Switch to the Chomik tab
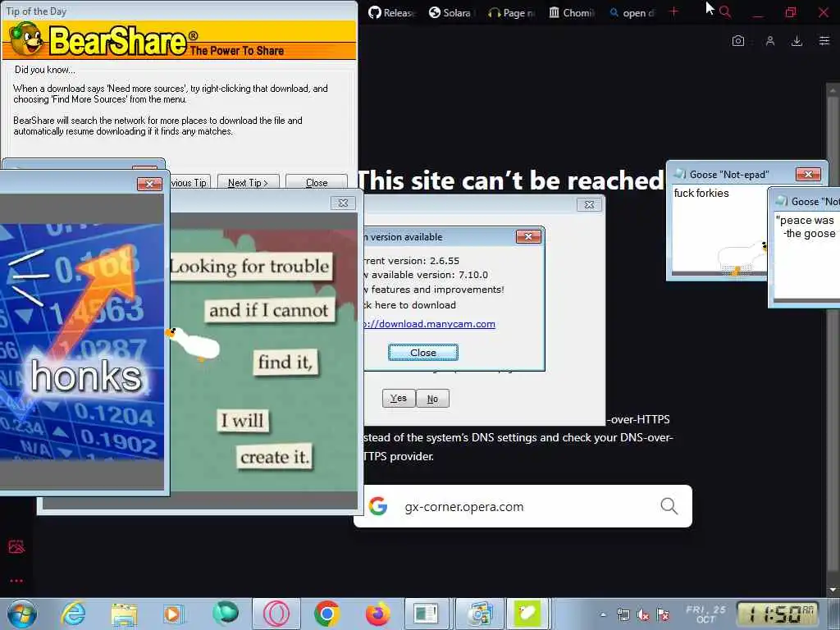This screenshot has width=840, height=630. click(x=572, y=12)
